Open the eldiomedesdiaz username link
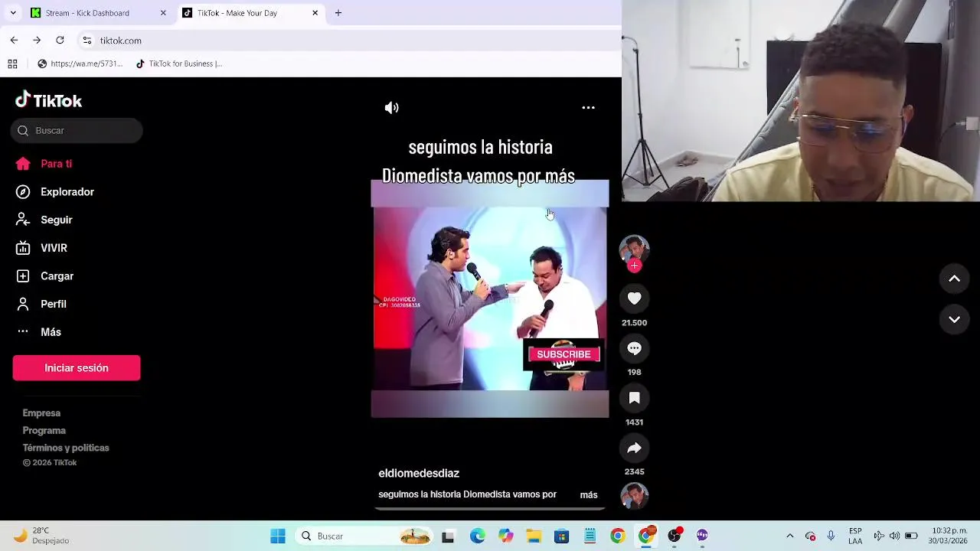This screenshot has height=551, width=980. (x=419, y=474)
